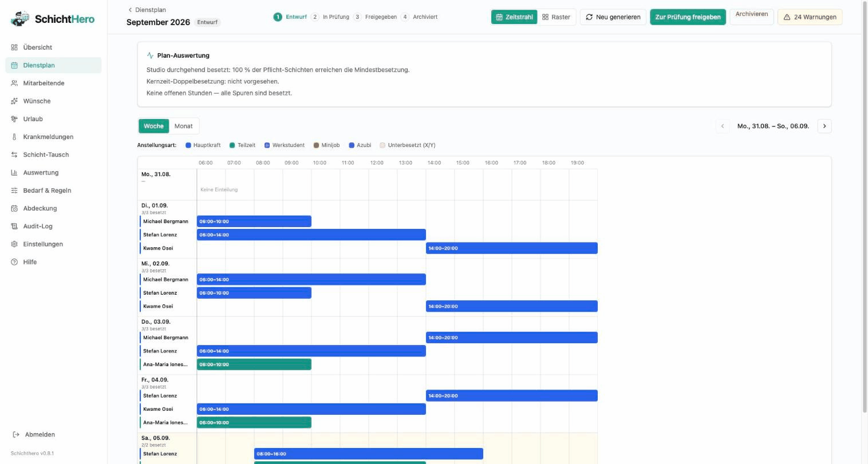This screenshot has height=464, width=868.
Task: Click Stefan Lorenz's 08:00–16:00 shift on Sa., 05.09.
Action: 369,454
